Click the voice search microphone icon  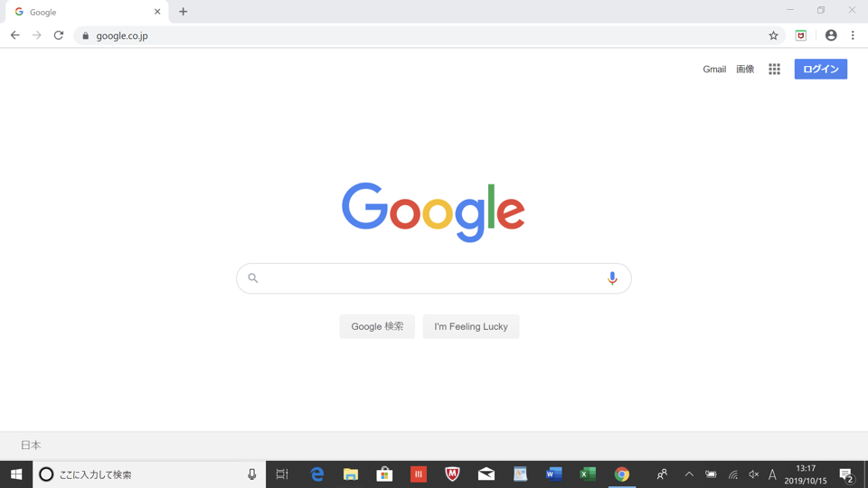(612, 277)
